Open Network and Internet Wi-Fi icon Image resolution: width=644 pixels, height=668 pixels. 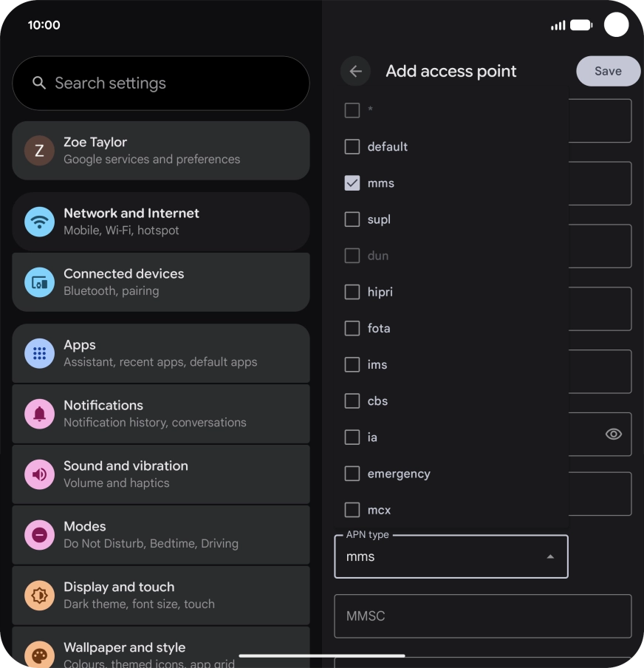coord(40,222)
